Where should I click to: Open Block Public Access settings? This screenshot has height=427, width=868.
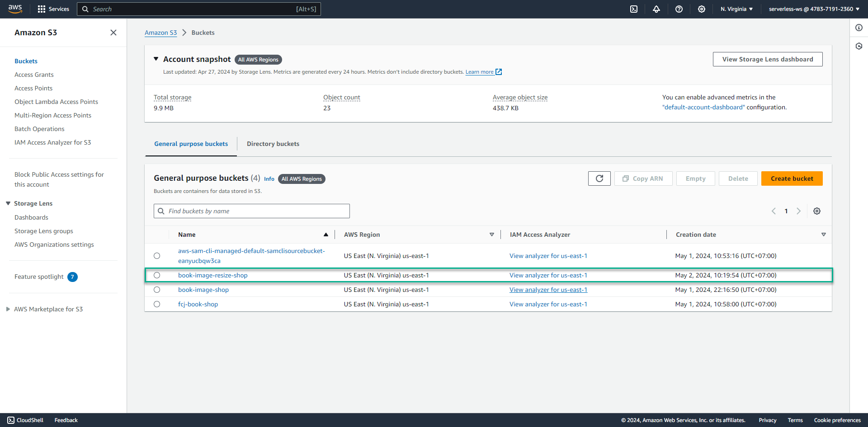(59, 179)
